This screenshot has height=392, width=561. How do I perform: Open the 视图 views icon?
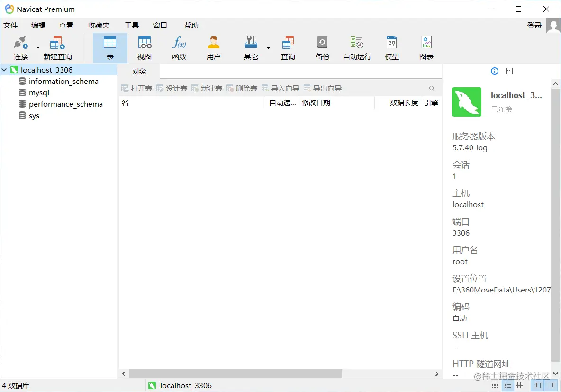pos(145,48)
